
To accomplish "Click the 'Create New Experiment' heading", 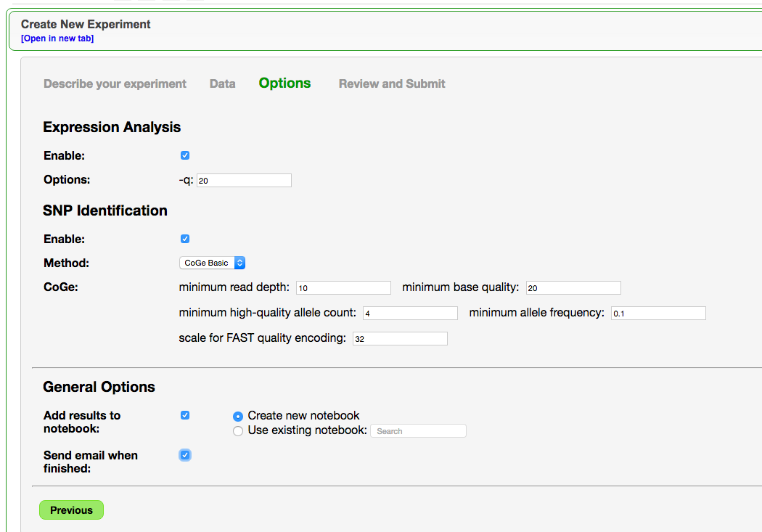I will [x=86, y=24].
